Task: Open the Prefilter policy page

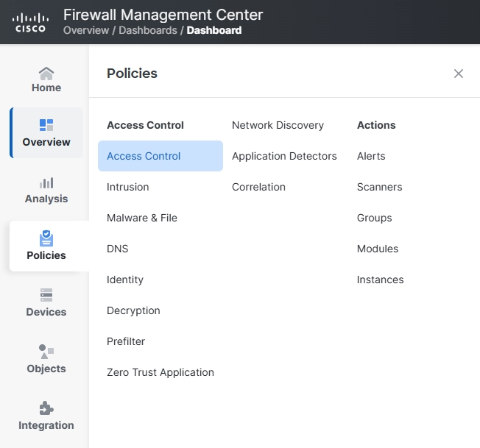Action: point(126,341)
